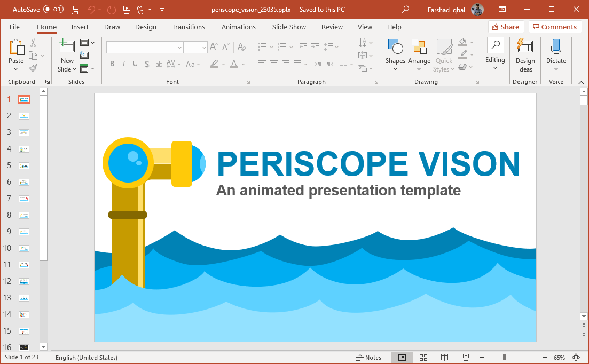589x364 pixels.
Task: Open the Comments pane
Action: point(555,27)
